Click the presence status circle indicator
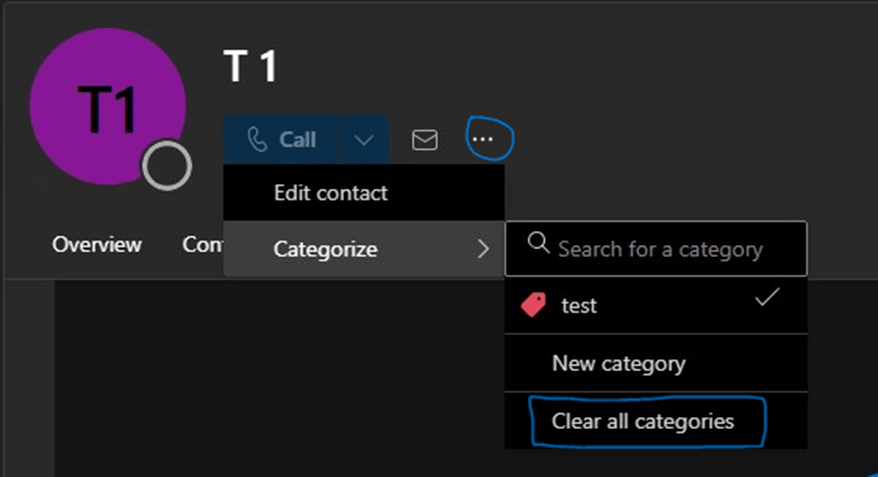The image size is (878, 477). pos(165,165)
